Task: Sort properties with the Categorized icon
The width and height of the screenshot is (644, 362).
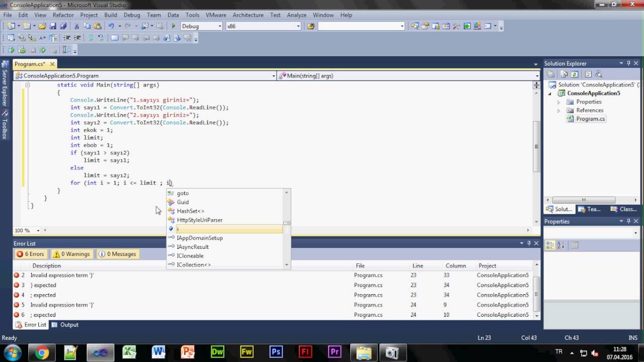Action: coord(550,245)
